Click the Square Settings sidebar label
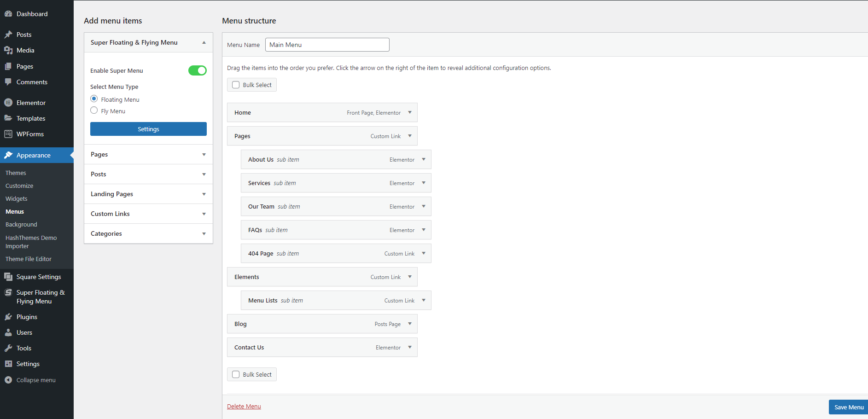Viewport: 868px width, 419px height. click(x=39, y=277)
